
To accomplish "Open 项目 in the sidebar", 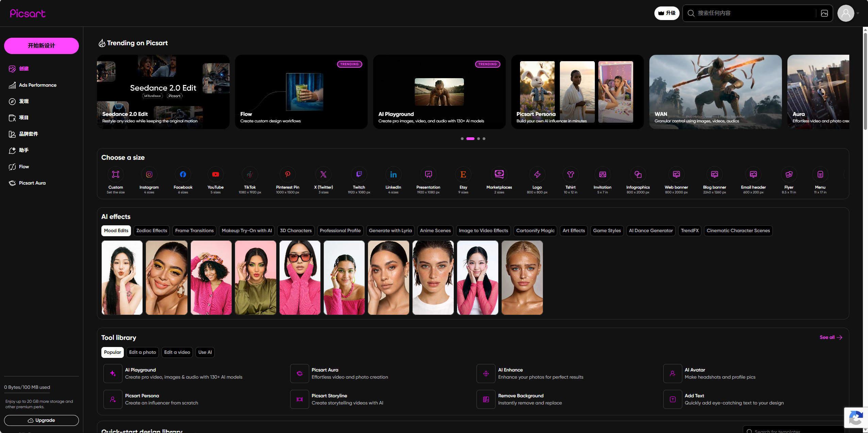I will 41,118.
